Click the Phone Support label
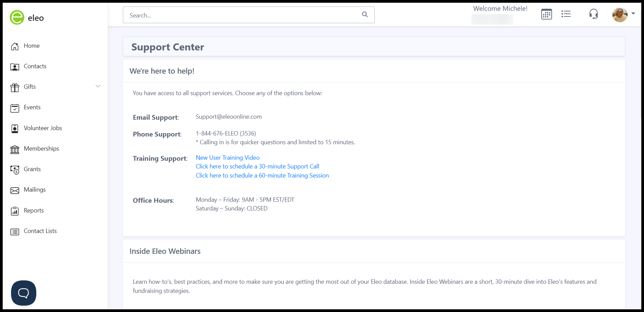Image resolution: width=644 pixels, height=312 pixels. 157,134
